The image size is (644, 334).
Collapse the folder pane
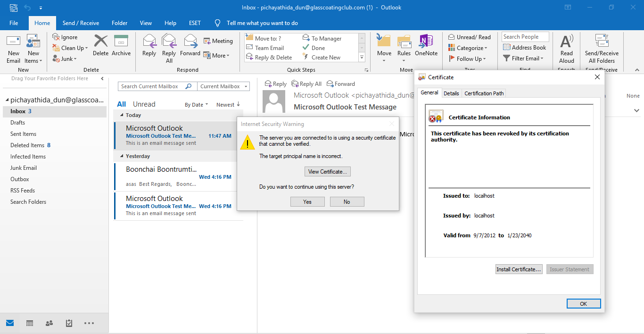coord(102,78)
